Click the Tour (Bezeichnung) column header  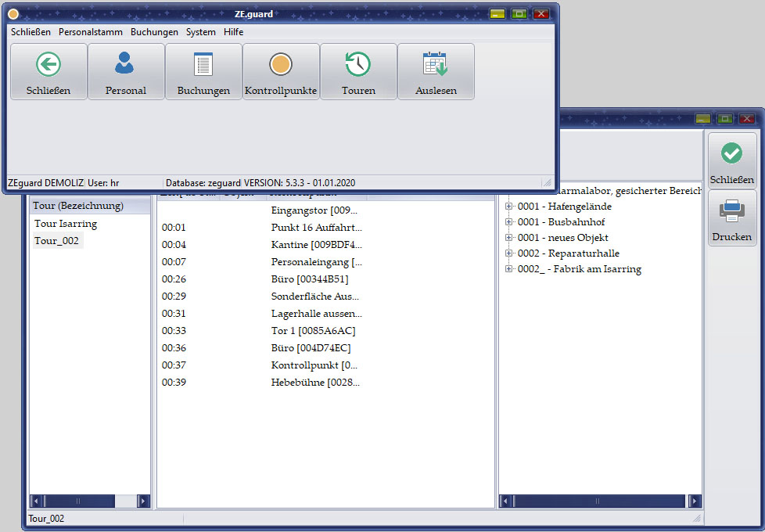pos(78,206)
